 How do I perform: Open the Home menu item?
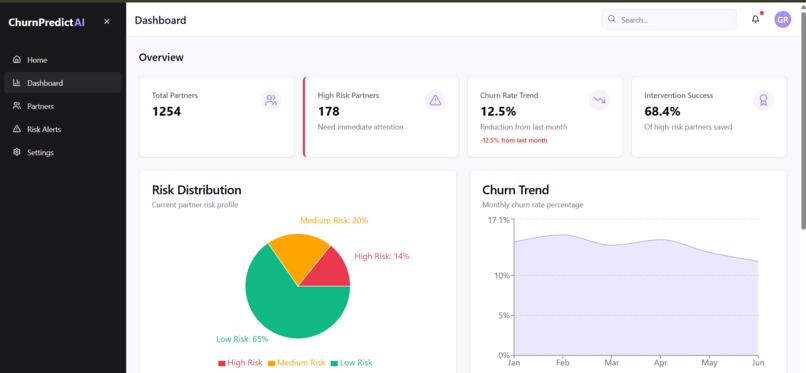click(x=63, y=60)
